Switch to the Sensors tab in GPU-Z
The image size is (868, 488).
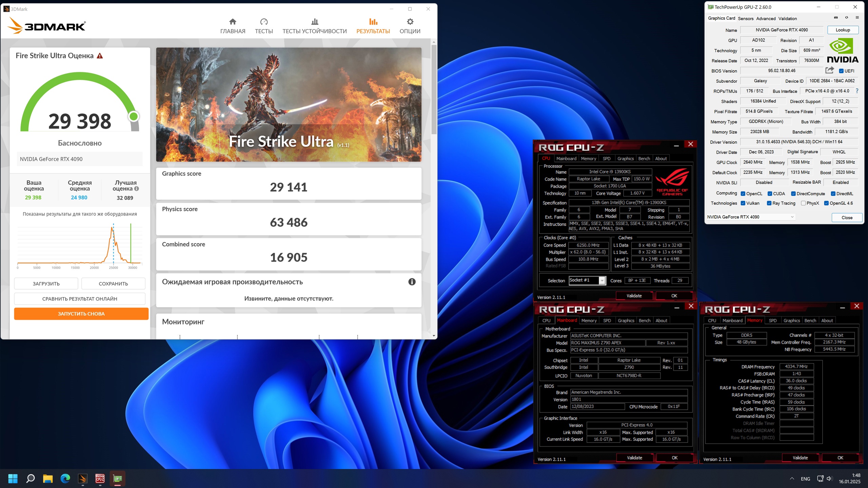pos(746,19)
